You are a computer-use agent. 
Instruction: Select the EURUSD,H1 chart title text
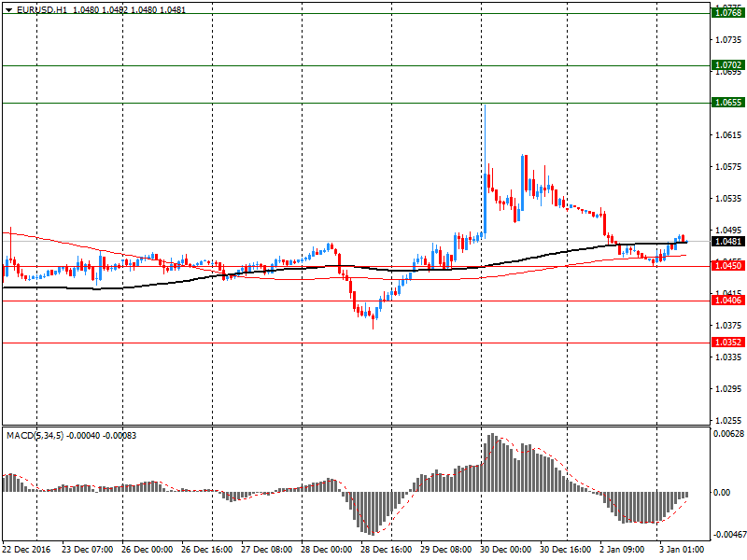(x=42, y=10)
